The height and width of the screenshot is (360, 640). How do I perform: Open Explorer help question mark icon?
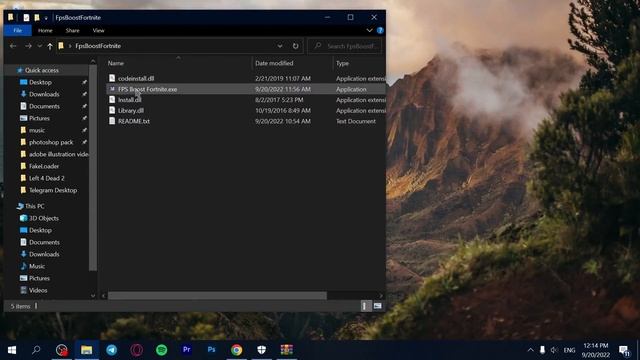pyautogui.click(x=380, y=31)
